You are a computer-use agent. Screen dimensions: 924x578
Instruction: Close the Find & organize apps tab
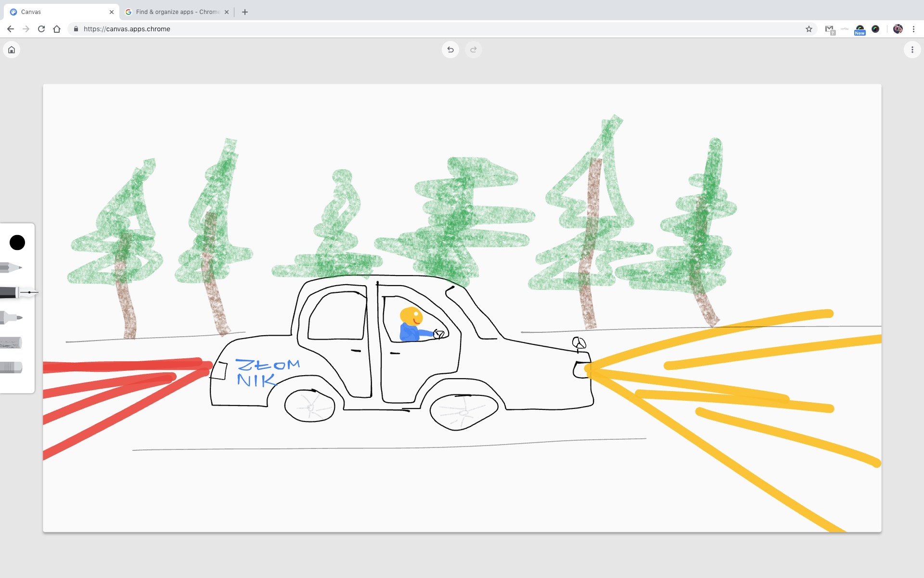coord(227,12)
